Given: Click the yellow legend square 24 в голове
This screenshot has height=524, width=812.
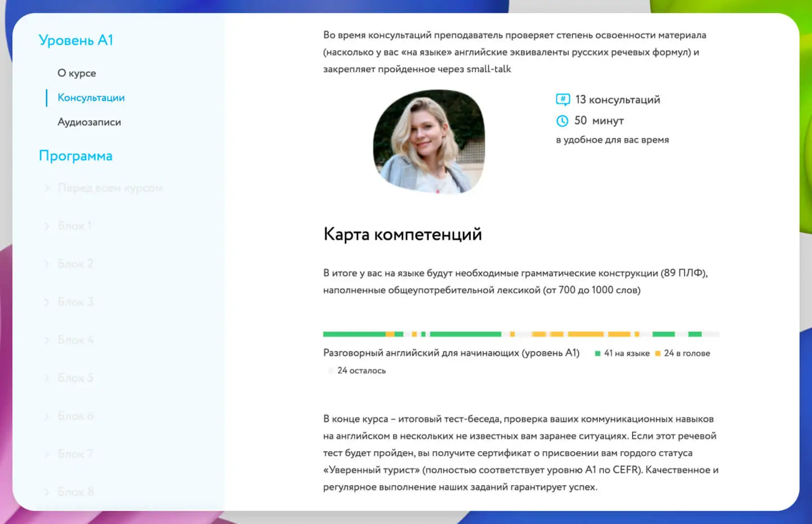Looking at the screenshot, I should point(657,354).
